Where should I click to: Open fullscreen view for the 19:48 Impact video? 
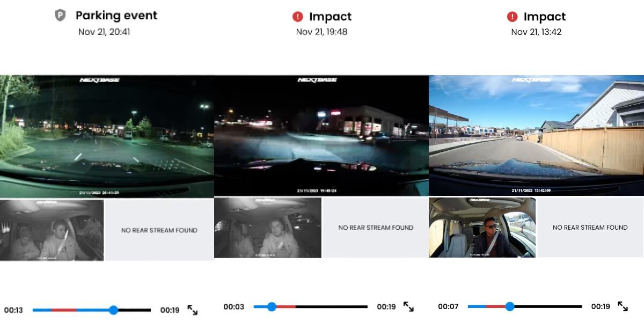point(408,308)
